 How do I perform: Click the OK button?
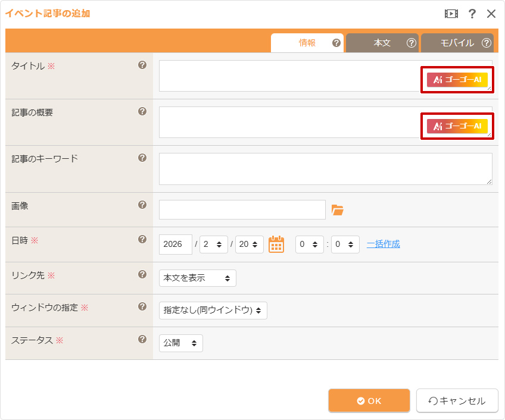(x=369, y=400)
